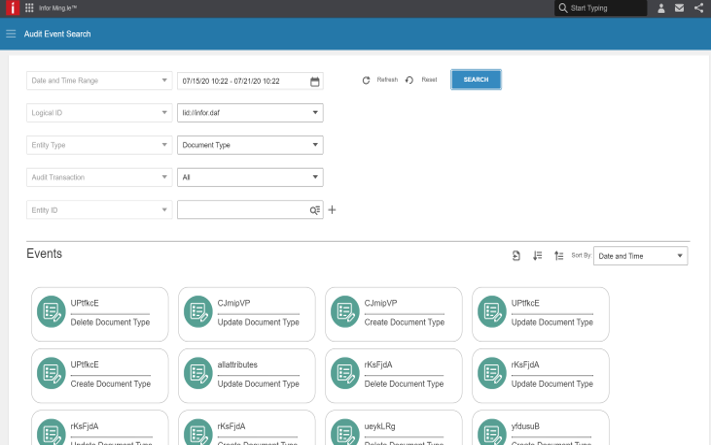Reset the search filters
This screenshot has height=445, width=711.
click(422, 80)
